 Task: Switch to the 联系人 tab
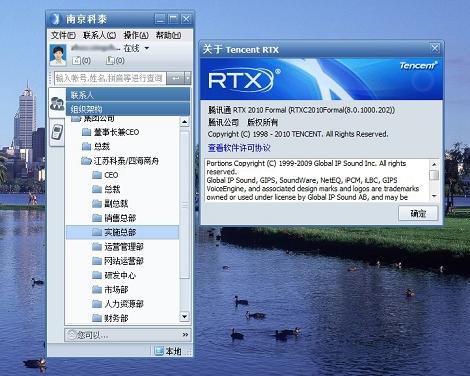[x=128, y=95]
